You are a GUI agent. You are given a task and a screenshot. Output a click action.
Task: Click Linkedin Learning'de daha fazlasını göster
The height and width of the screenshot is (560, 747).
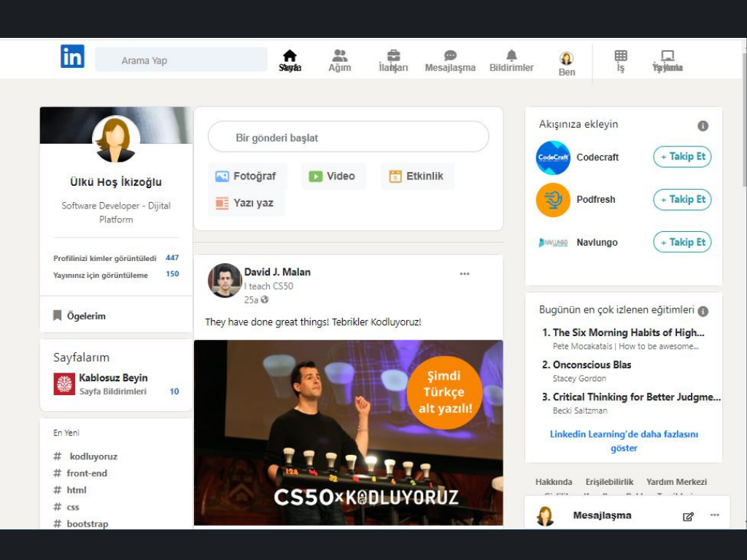(624, 441)
